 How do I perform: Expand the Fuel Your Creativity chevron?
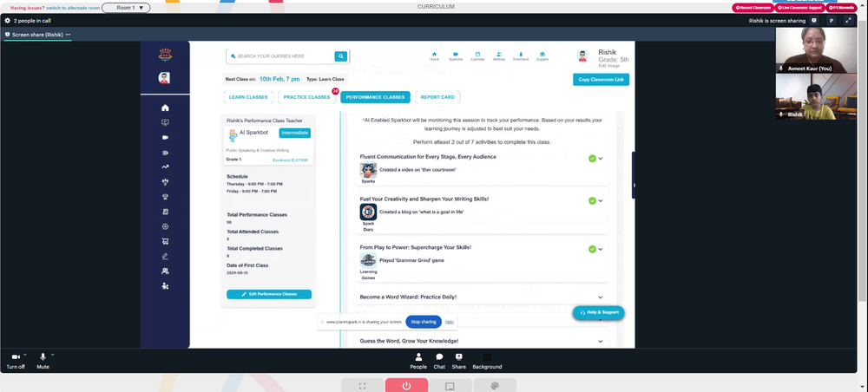(601, 200)
